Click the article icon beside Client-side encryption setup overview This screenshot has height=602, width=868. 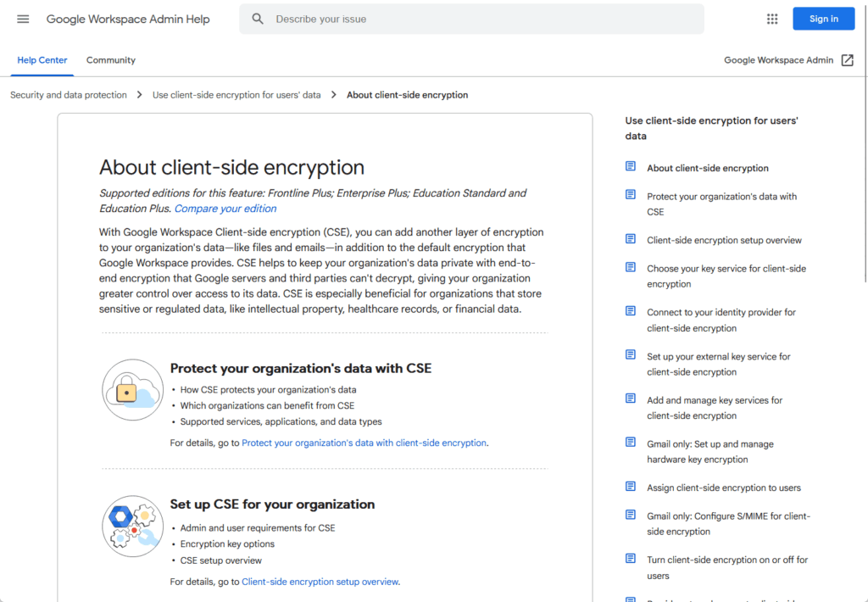click(631, 239)
